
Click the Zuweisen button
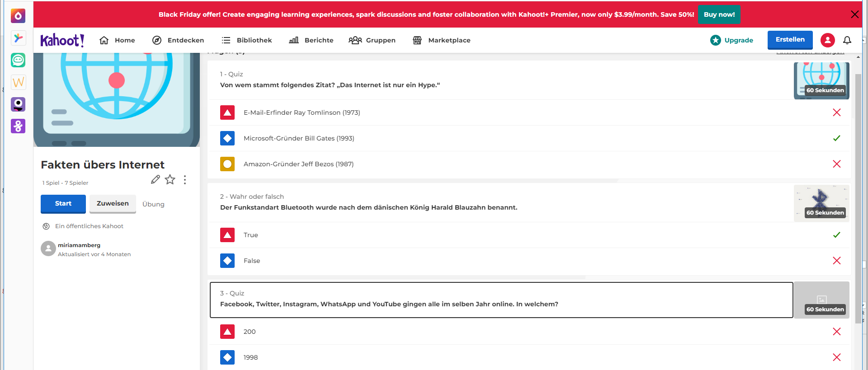pos(113,204)
